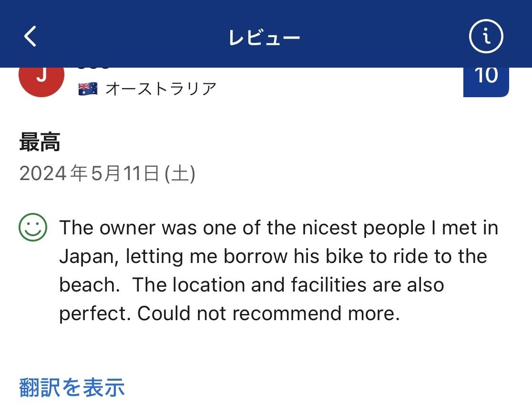
Task: Tap the レビュー header title
Action: [x=265, y=37]
